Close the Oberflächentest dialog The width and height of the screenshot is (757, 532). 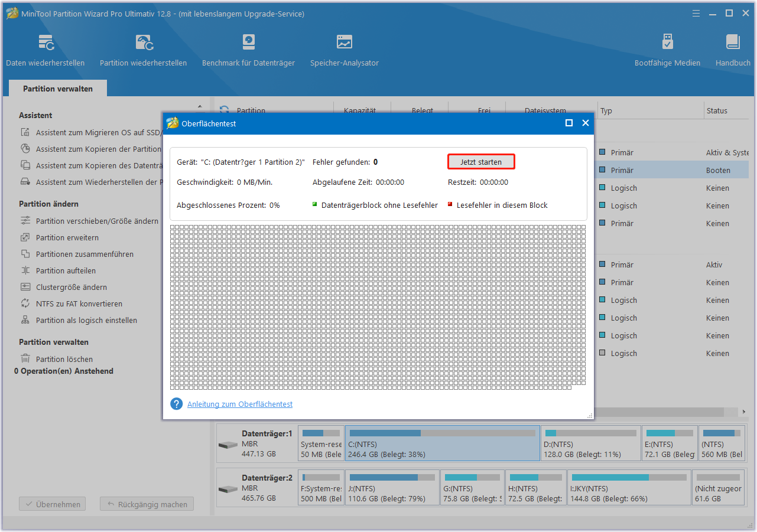586,123
